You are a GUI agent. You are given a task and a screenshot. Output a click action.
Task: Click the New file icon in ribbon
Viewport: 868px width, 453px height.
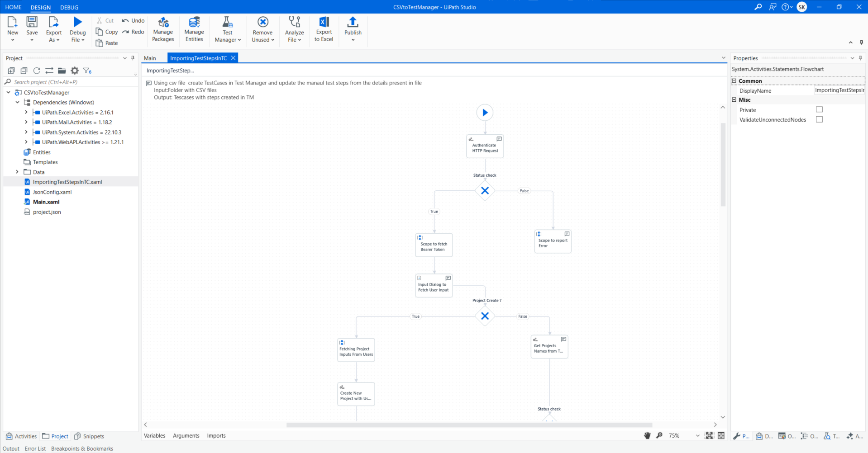click(13, 22)
